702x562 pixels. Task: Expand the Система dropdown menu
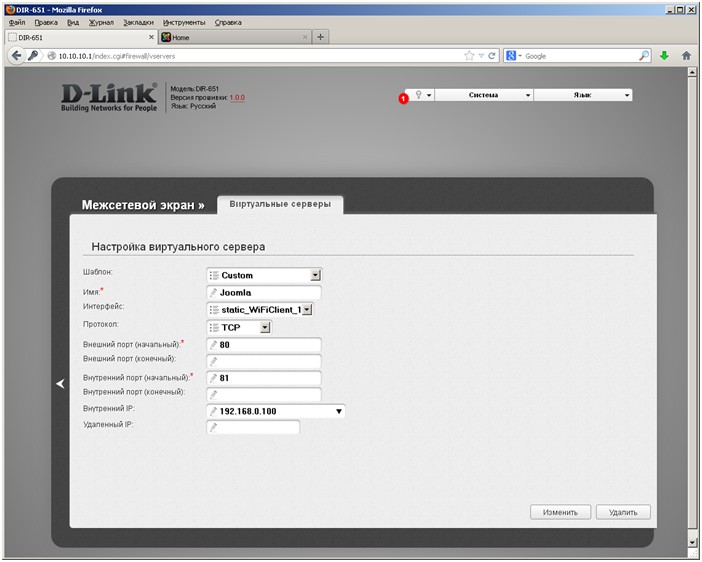pos(484,95)
